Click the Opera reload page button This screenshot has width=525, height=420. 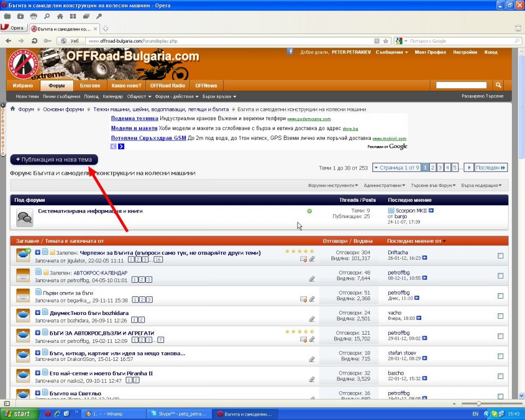click(34, 41)
